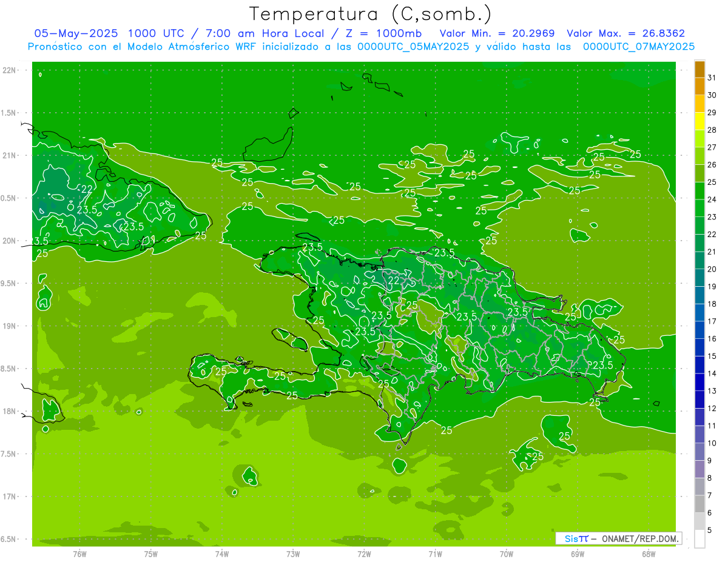Click the '74W' longitude axis label
728x562 pixels.
222,554
